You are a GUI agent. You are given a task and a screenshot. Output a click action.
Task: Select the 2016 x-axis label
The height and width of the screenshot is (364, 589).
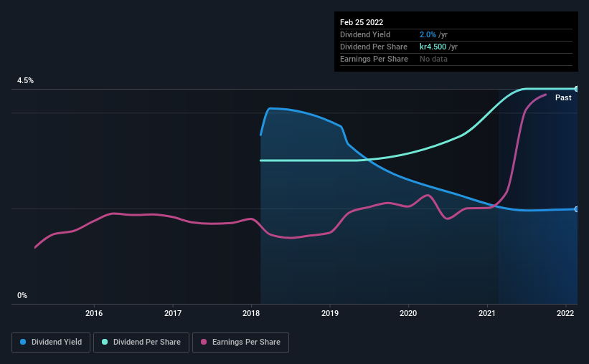(94, 313)
